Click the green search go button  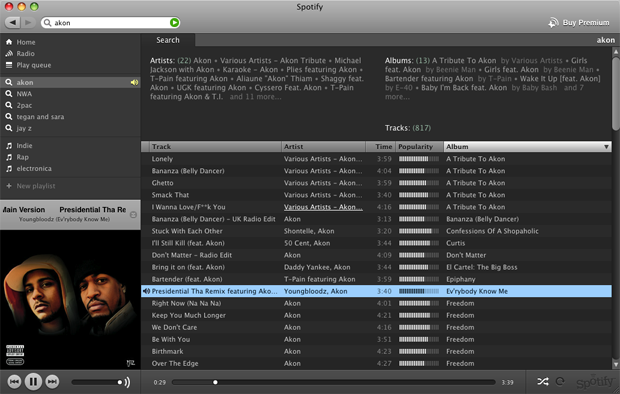tap(174, 23)
